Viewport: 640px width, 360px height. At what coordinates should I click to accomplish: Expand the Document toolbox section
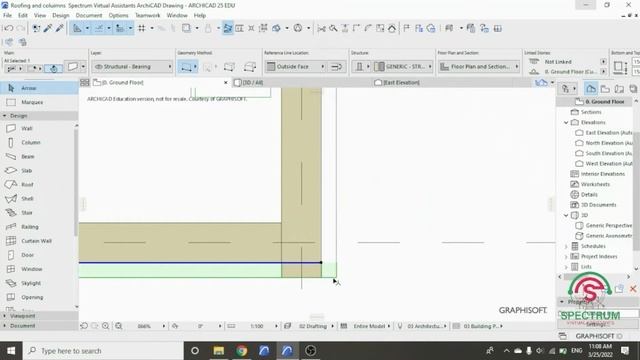point(4,326)
